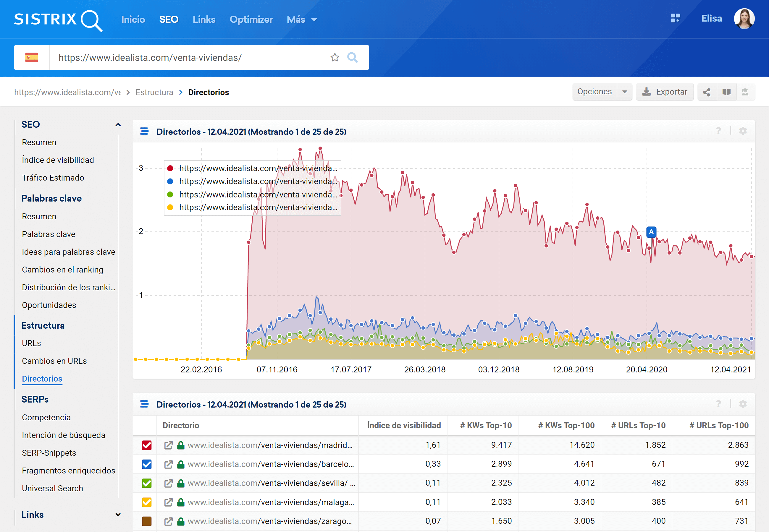Open external link icon for madrid directory
Image resolution: width=769 pixels, height=532 pixels.
(168, 445)
